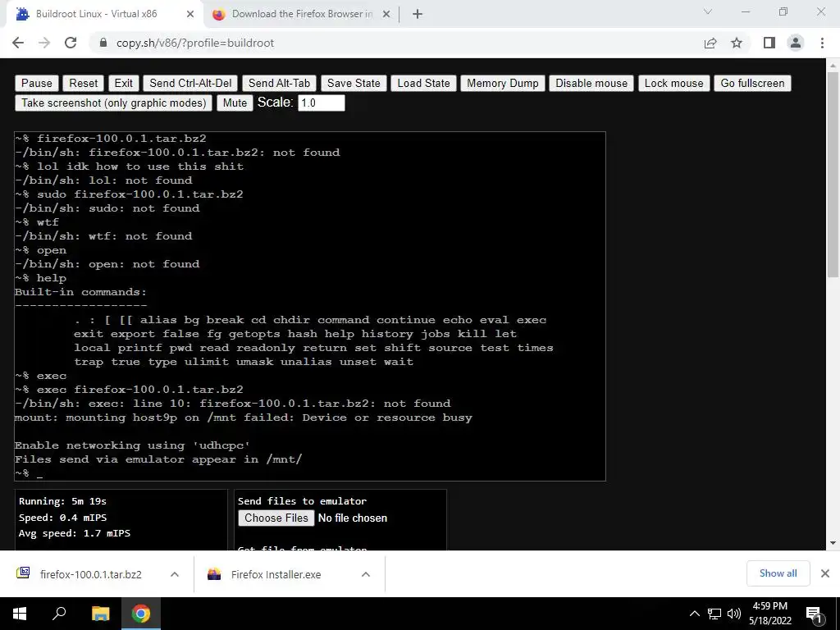Screen dimensions: 840x630
Task: Click Load State
Action: pyautogui.click(x=423, y=83)
